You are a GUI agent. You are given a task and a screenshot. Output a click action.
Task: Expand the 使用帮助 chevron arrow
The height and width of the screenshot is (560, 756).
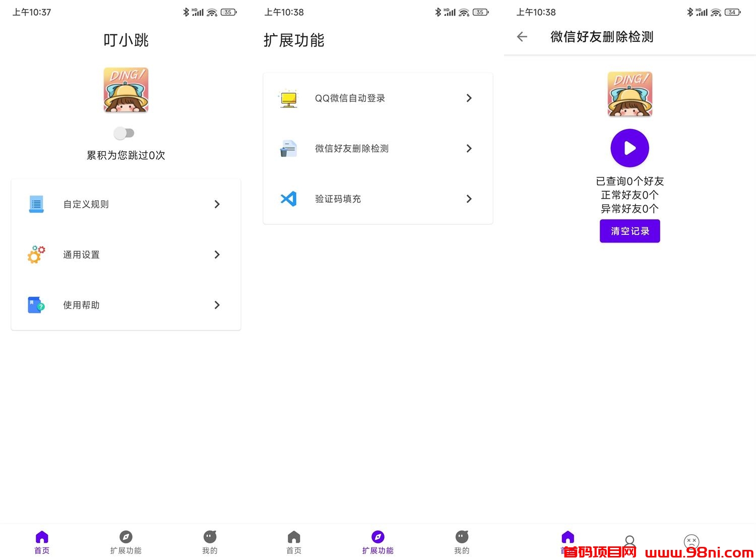(x=217, y=305)
